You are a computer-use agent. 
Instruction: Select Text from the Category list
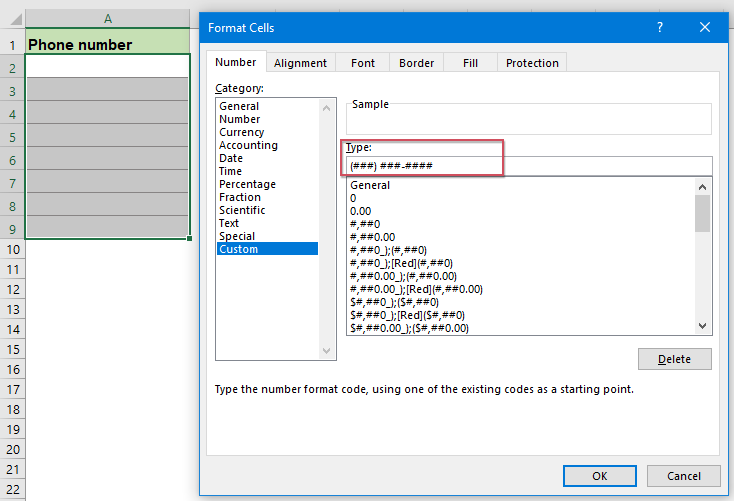point(230,223)
